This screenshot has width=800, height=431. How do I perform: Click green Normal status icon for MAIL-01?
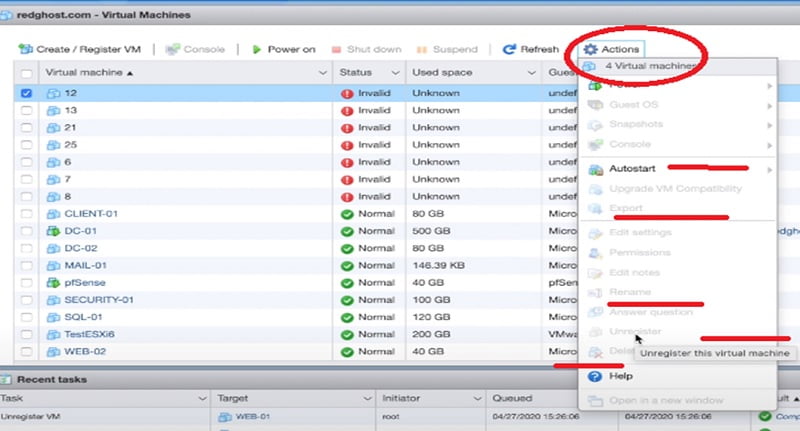(347, 266)
